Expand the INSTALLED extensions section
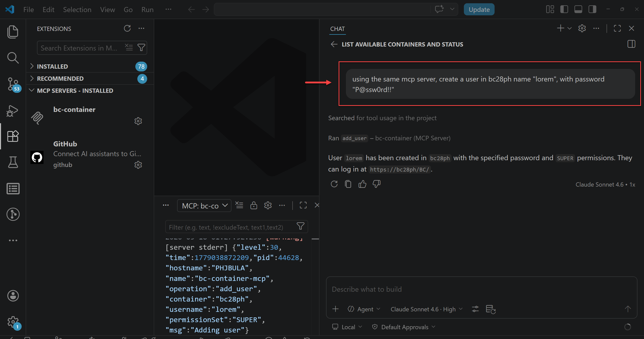This screenshot has width=644, height=339. click(90, 66)
